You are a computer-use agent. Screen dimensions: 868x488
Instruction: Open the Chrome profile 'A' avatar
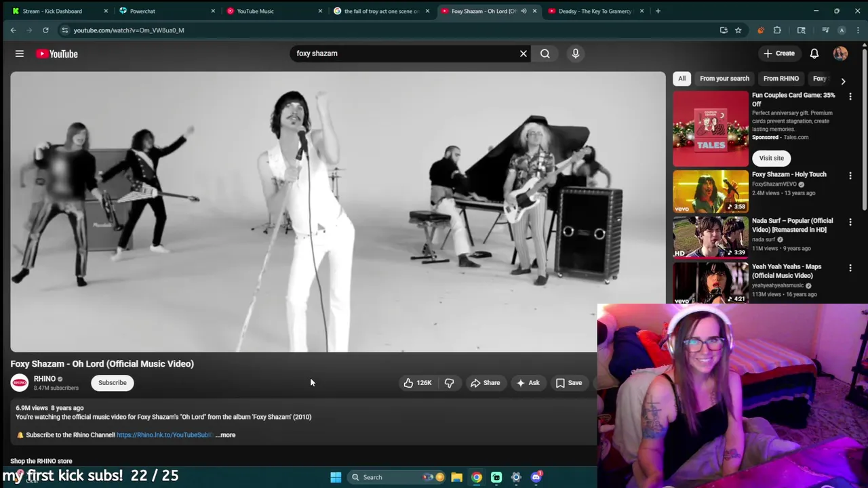842,30
